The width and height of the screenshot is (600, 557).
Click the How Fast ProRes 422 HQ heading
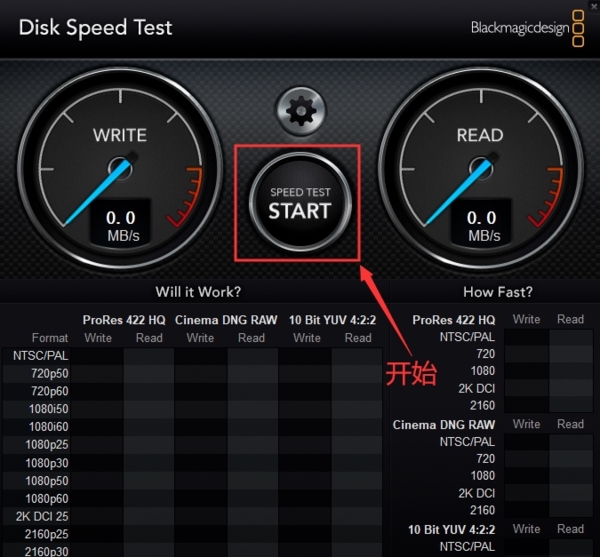tap(453, 320)
